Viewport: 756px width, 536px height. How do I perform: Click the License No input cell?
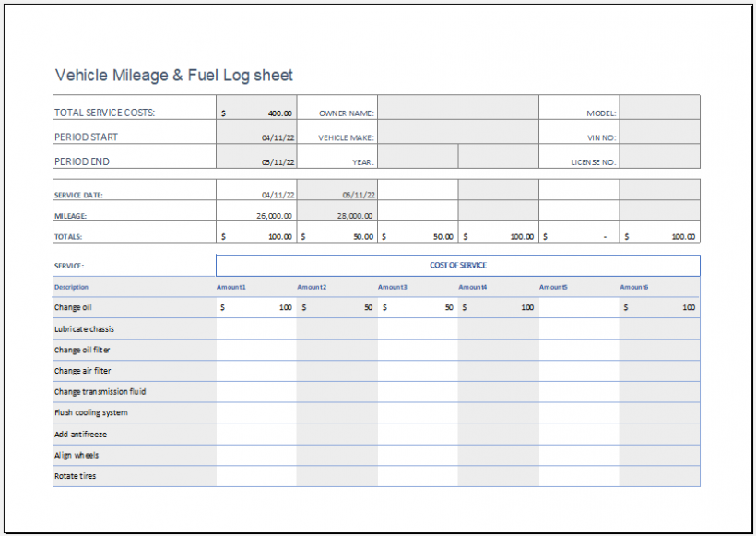click(x=659, y=156)
